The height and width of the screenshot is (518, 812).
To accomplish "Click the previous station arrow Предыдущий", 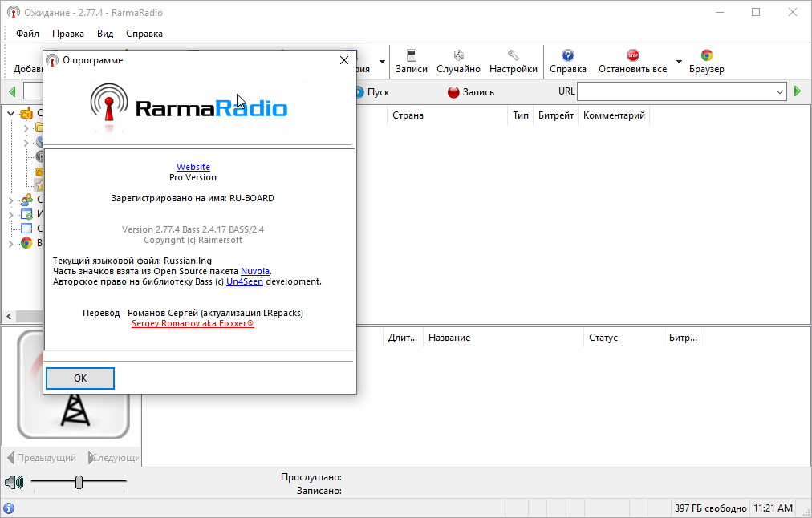I will [42, 457].
